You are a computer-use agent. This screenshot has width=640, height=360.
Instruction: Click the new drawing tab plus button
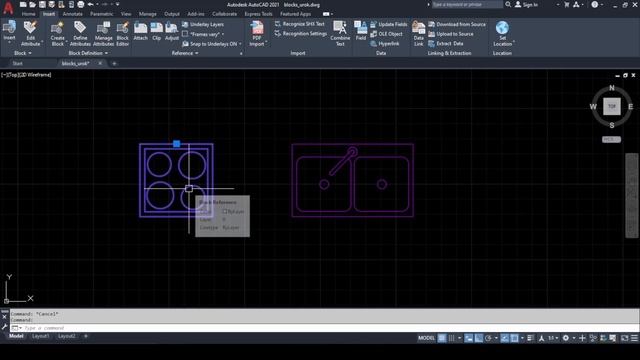(114, 63)
